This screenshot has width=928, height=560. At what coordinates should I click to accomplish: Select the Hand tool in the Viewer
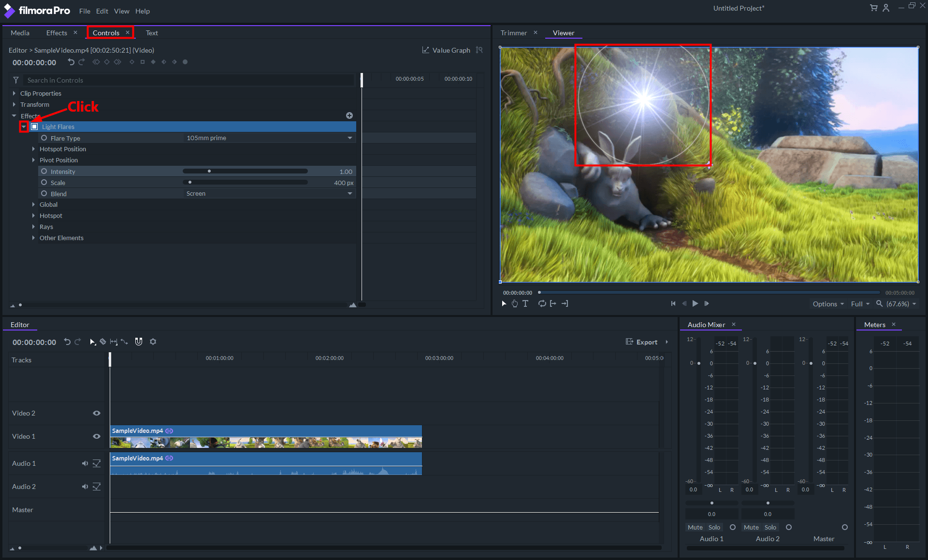coord(515,303)
